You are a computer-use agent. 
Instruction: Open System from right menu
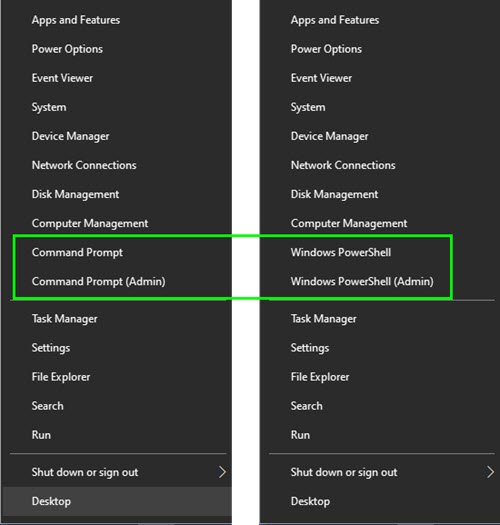pyautogui.click(x=308, y=107)
